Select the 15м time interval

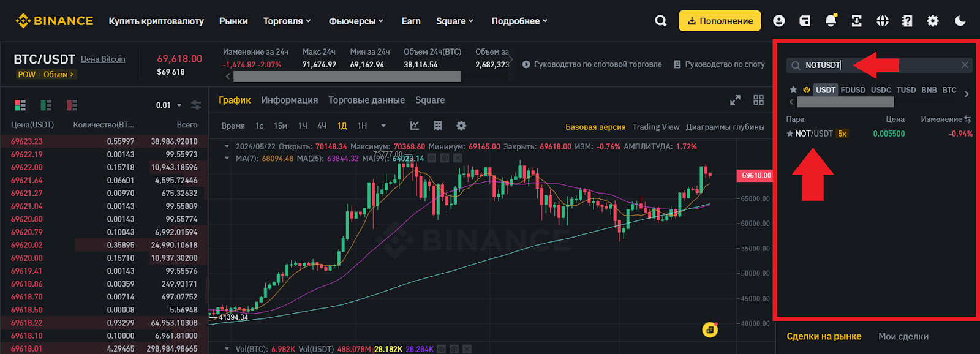[281, 126]
